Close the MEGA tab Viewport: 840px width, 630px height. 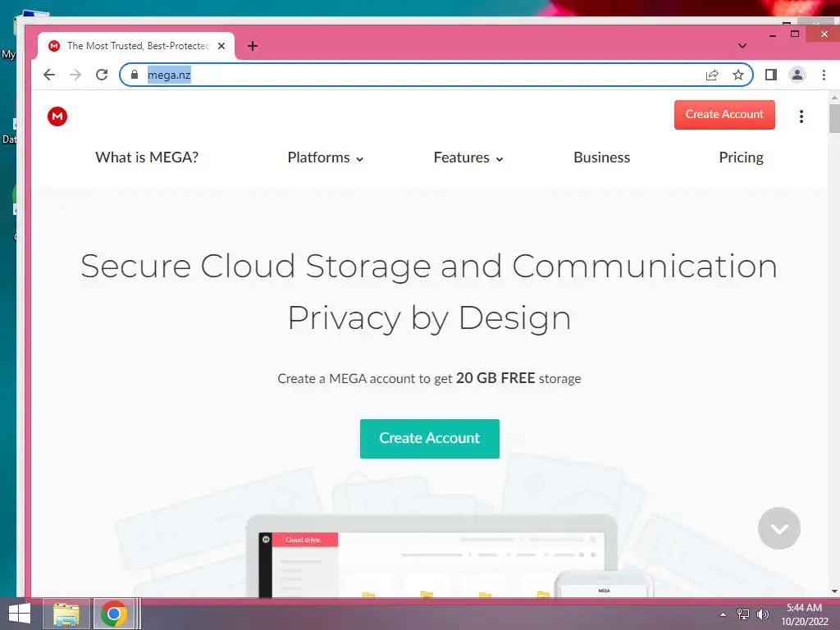(x=221, y=46)
